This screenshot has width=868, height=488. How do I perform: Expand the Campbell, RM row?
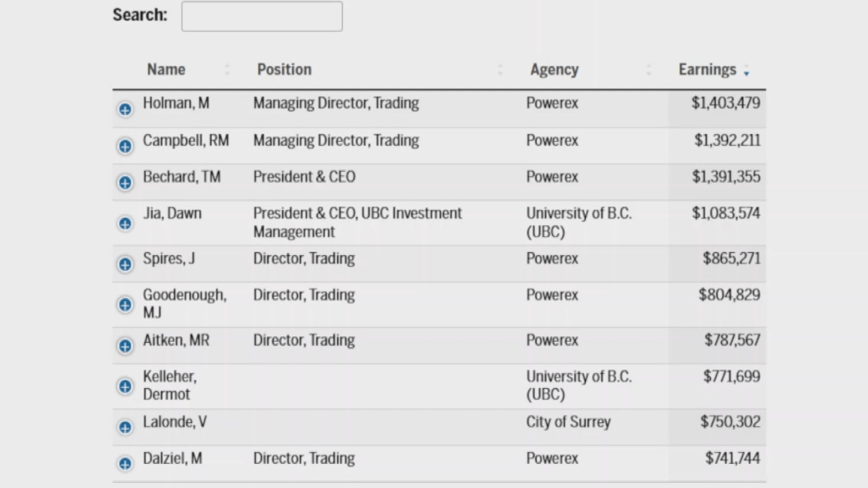125,146
